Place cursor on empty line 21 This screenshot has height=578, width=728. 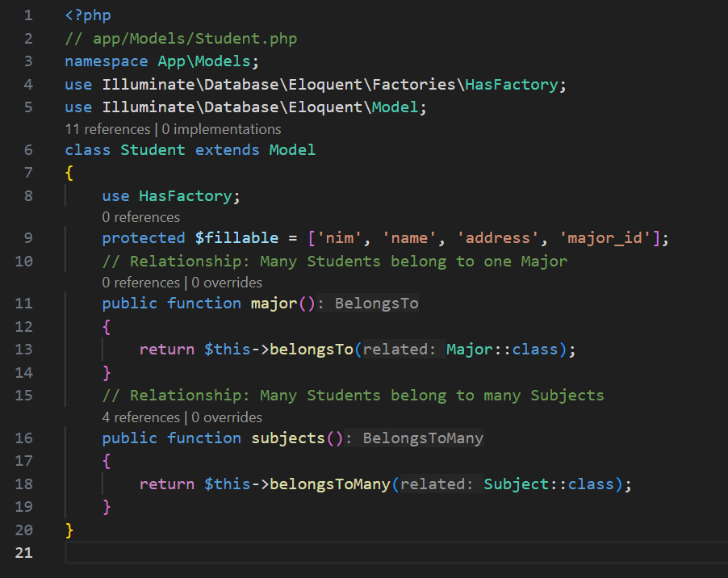[x=323, y=553]
